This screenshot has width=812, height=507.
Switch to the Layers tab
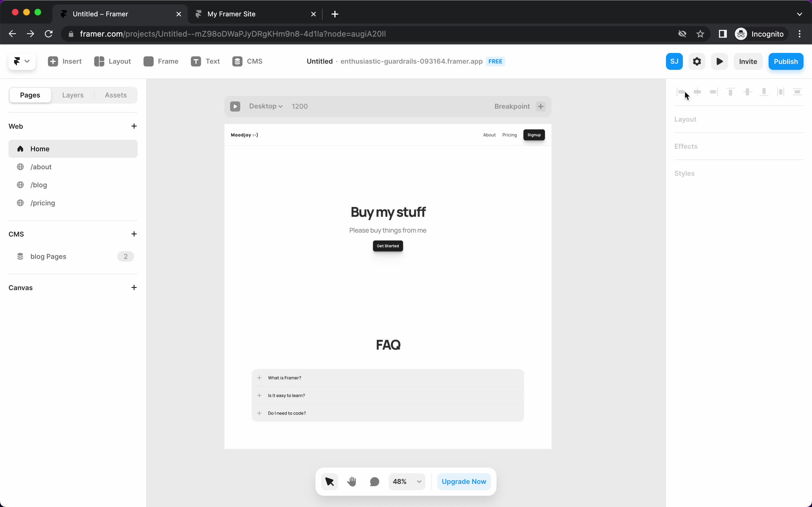point(72,95)
